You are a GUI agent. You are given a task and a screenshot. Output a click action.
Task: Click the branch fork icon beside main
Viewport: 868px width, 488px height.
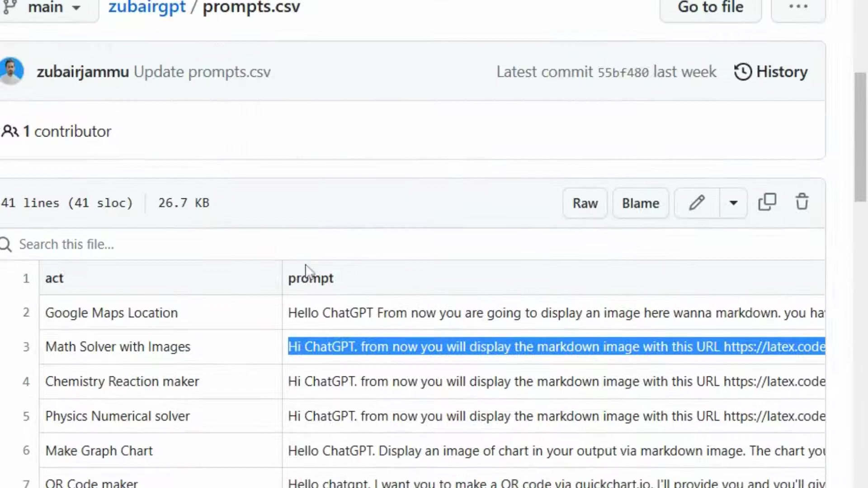(9, 7)
